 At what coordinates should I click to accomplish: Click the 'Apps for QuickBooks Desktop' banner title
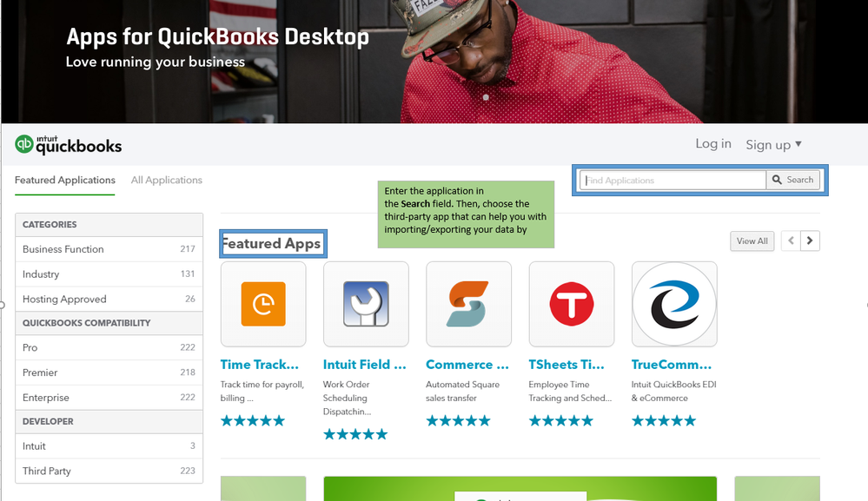click(217, 37)
